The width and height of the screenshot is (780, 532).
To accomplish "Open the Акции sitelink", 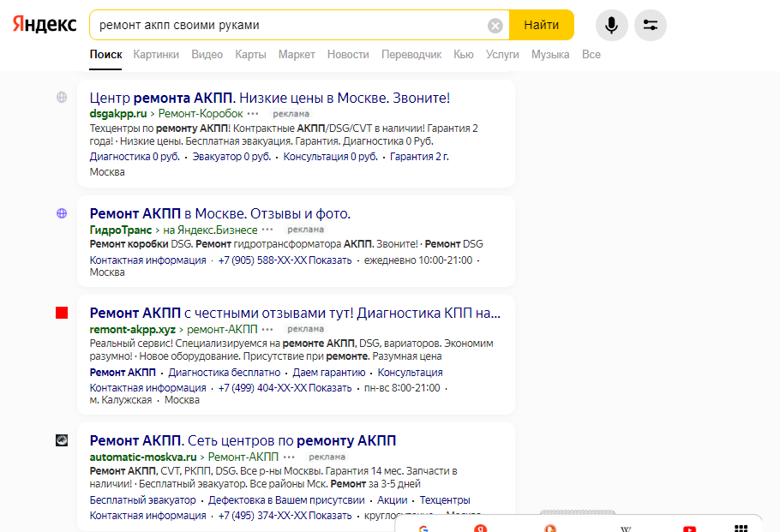I will [x=393, y=500].
